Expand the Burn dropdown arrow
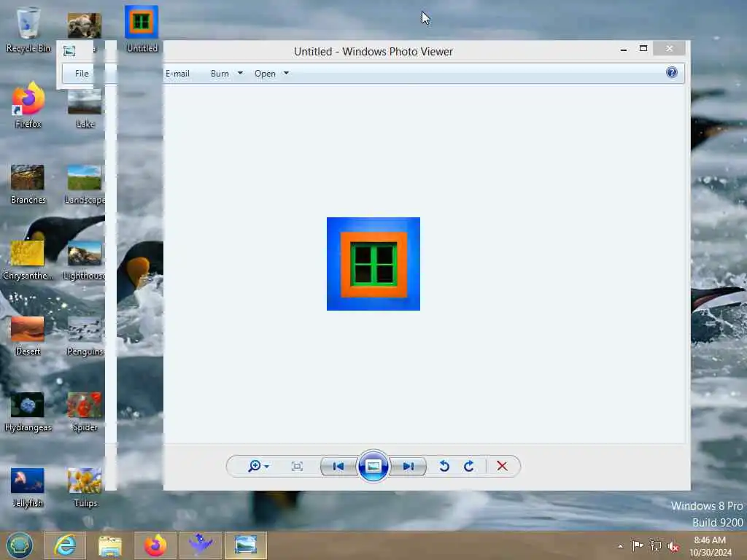This screenshot has height=560, width=747. (x=240, y=73)
